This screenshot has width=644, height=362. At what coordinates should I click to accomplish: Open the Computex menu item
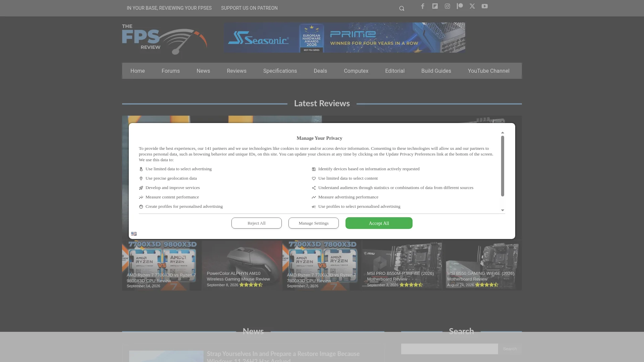point(356,71)
